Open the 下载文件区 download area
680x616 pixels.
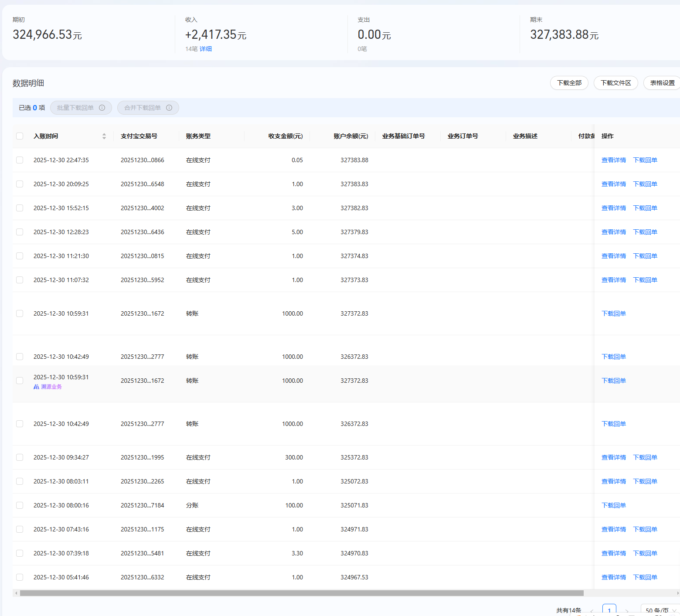point(615,83)
